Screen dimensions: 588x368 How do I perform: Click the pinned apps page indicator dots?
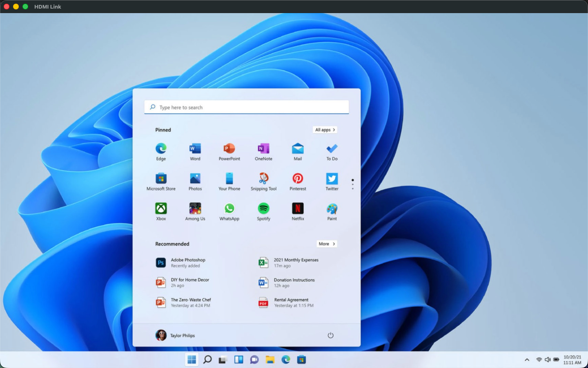pos(352,184)
